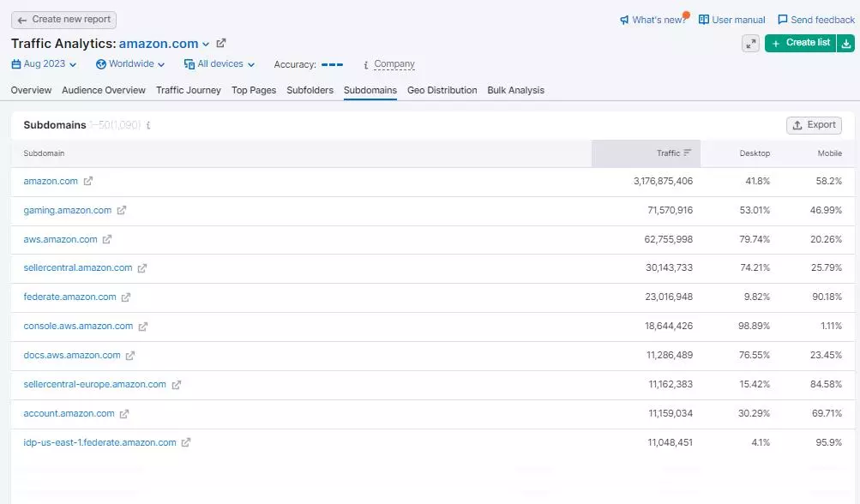This screenshot has height=504, width=860.
Task: Expand the Worldwide location dropdown
Action: (161, 64)
